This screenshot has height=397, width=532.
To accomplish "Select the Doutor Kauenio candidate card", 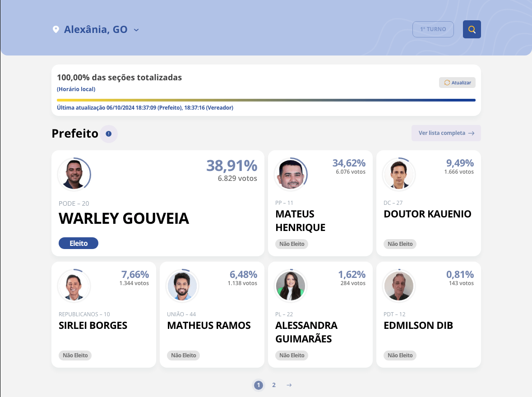I will 428,203.
